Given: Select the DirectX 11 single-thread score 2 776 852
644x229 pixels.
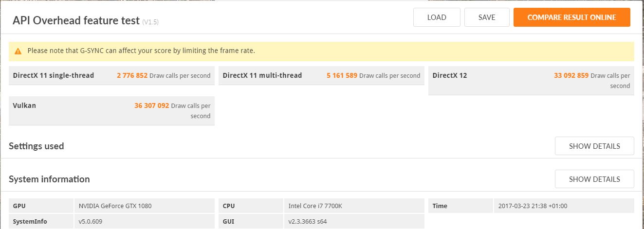Looking at the screenshot, I should click(x=132, y=75).
